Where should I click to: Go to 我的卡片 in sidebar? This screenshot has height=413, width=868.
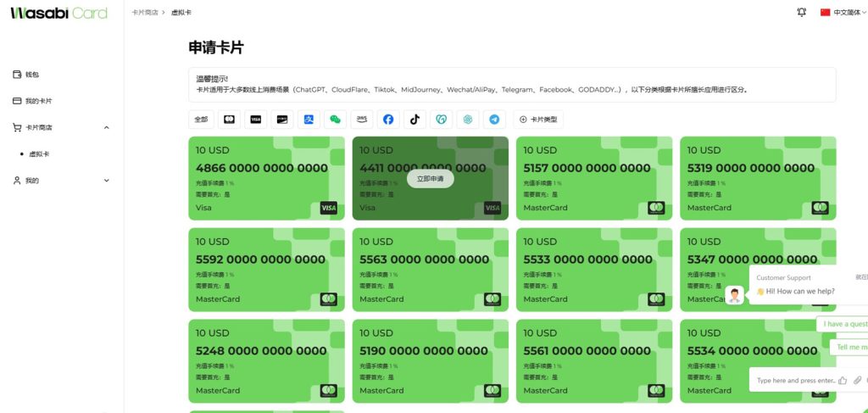(x=38, y=101)
